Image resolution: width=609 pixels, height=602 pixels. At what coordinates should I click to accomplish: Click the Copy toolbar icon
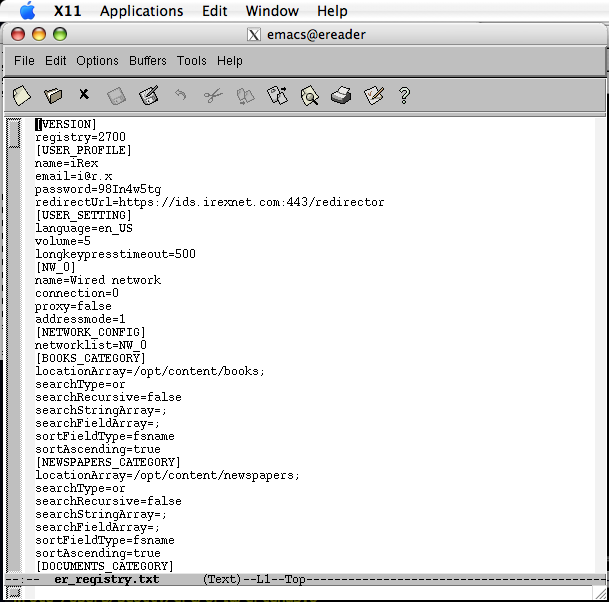pos(245,96)
